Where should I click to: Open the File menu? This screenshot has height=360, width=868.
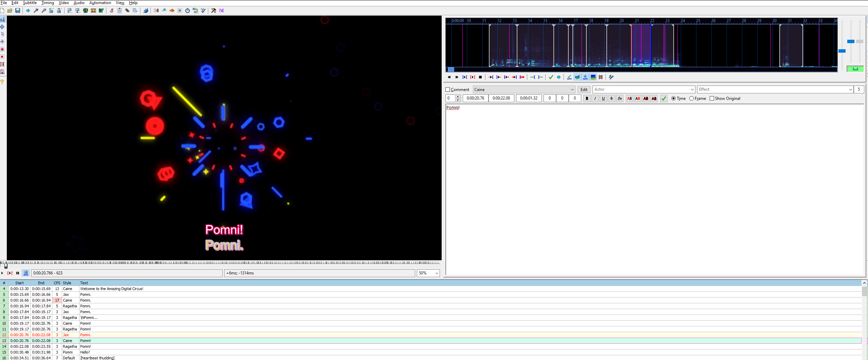[4, 3]
